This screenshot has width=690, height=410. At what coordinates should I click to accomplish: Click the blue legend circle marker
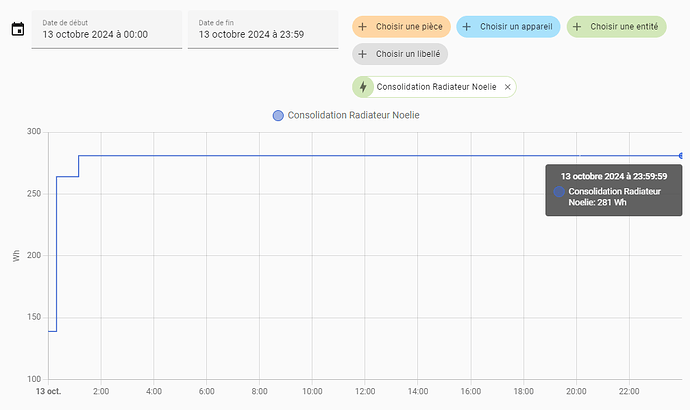point(278,116)
